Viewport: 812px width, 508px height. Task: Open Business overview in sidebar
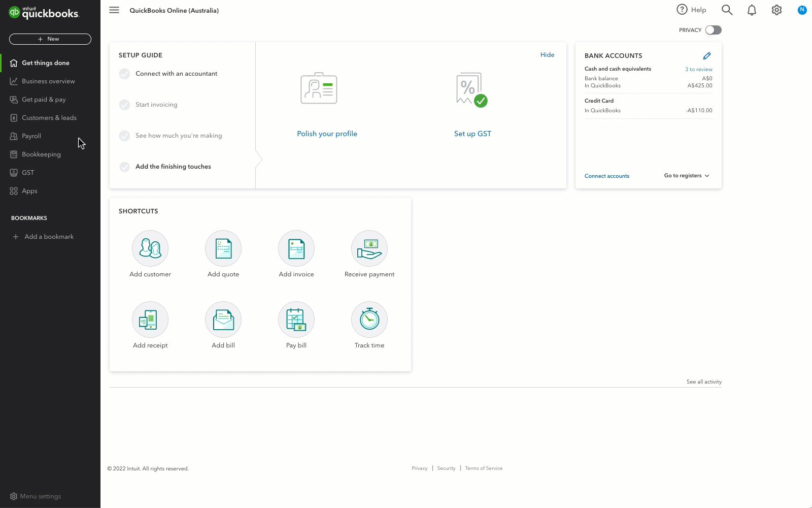pyautogui.click(x=50, y=81)
